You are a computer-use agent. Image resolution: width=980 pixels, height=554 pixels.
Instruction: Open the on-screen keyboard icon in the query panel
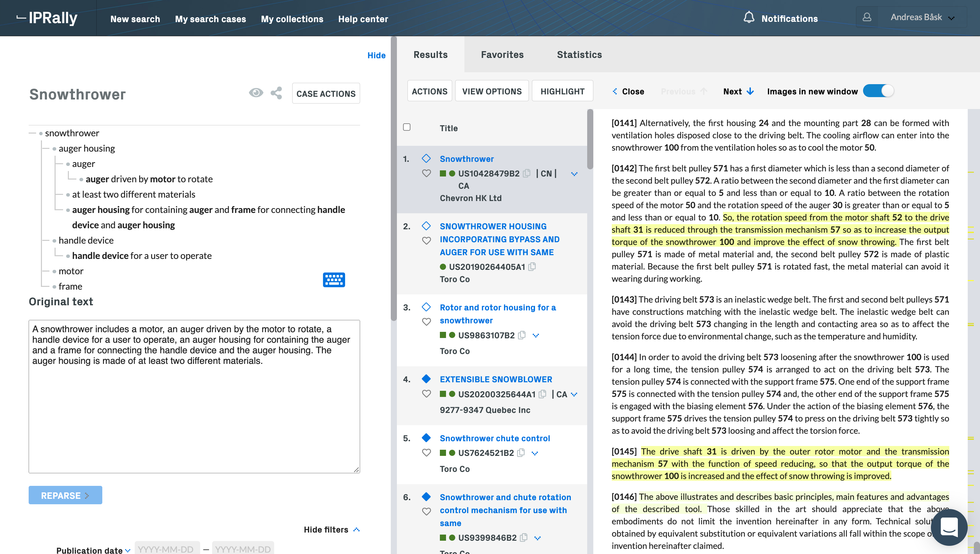pos(333,280)
